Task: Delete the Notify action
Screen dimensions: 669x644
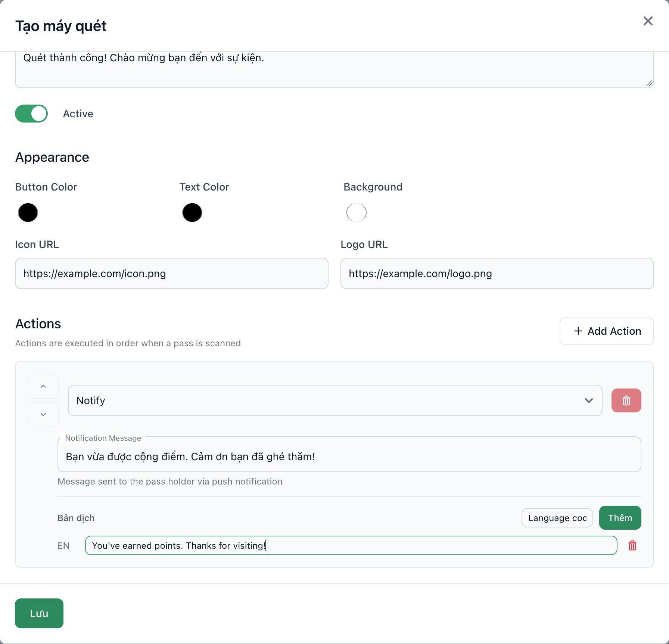Action: pos(626,400)
